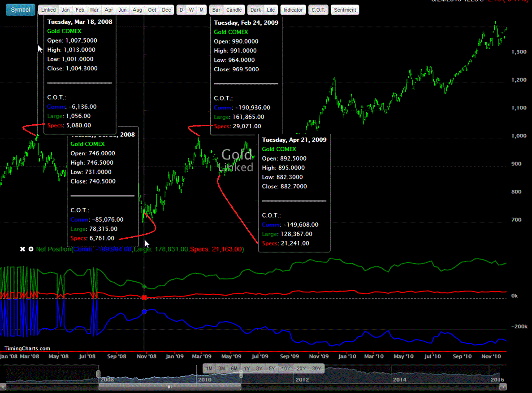Image resolution: width=532 pixels, height=393 pixels.
Task: Click the Symbol button
Action: (20, 9)
